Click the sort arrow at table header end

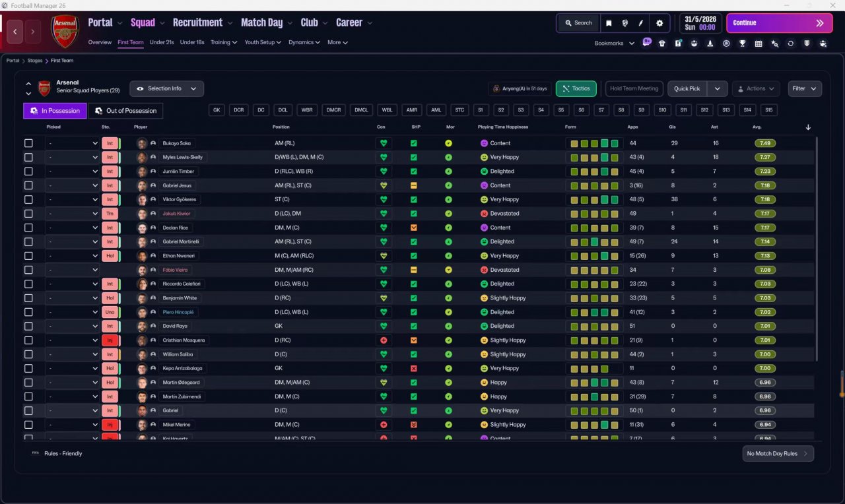coord(808,127)
